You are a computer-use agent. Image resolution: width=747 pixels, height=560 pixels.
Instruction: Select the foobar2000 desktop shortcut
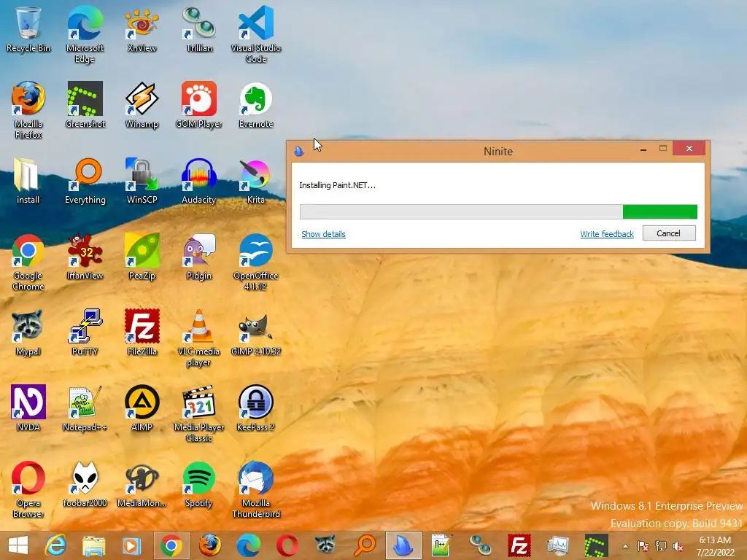click(85, 484)
